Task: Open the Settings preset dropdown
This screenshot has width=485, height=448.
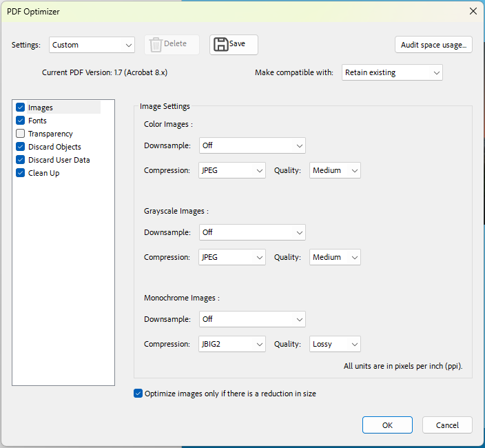Action: coord(92,45)
